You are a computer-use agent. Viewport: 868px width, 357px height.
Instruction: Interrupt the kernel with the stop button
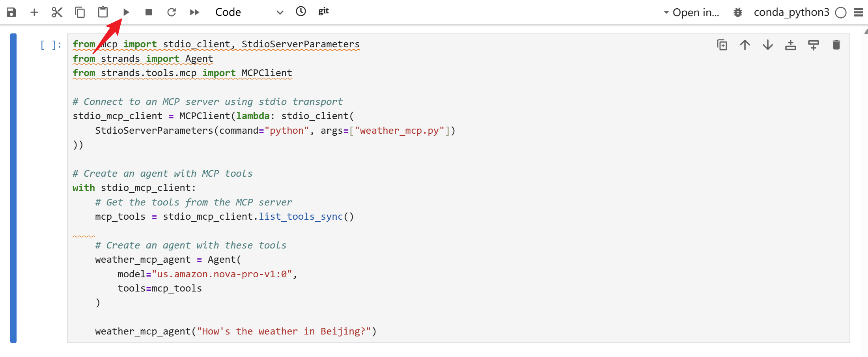pos(149,12)
